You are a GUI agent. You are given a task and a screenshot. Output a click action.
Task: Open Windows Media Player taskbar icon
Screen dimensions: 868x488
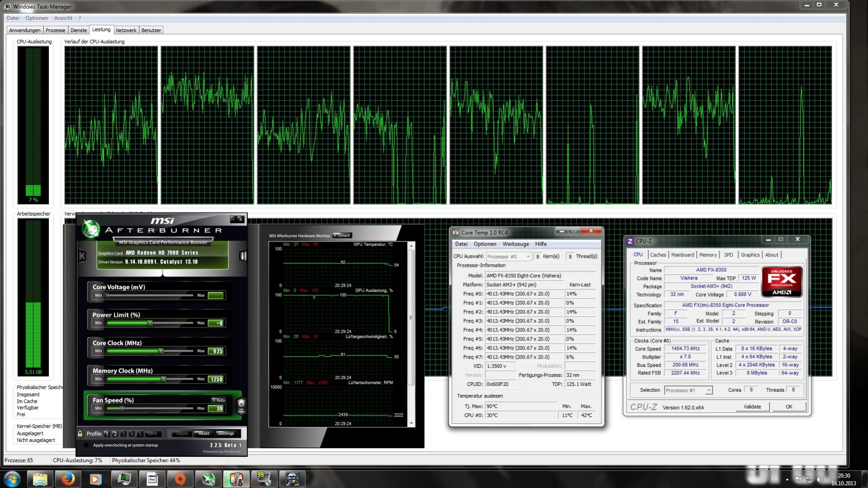coord(95,479)
